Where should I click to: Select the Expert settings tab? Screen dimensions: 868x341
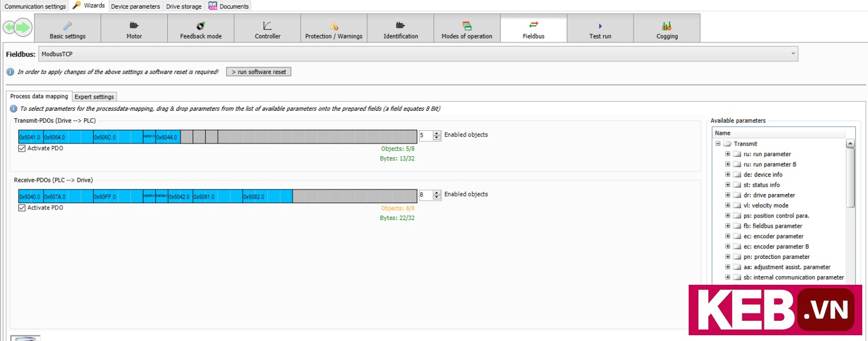(x=95, y=97)
